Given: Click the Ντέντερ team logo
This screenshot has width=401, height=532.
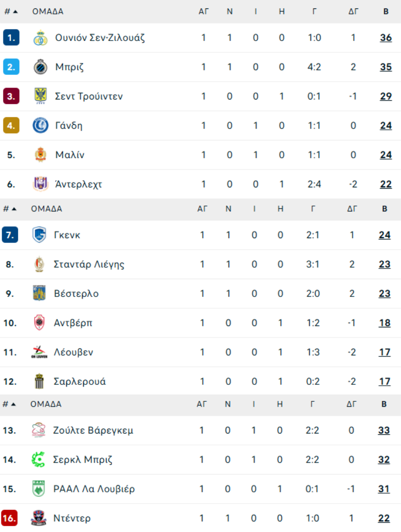Looking at the screenshot, I should pos(39,518).
